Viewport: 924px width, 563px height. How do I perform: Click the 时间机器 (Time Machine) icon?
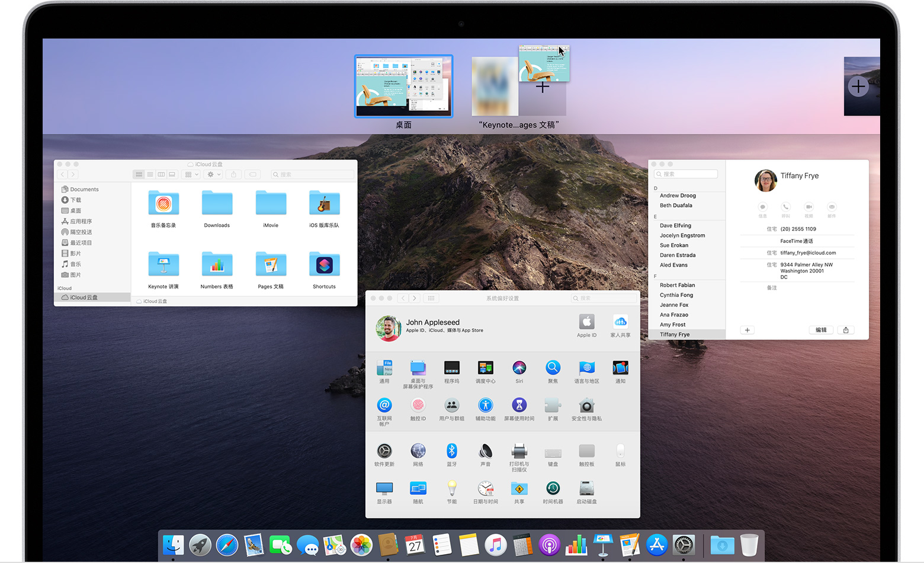553,488
